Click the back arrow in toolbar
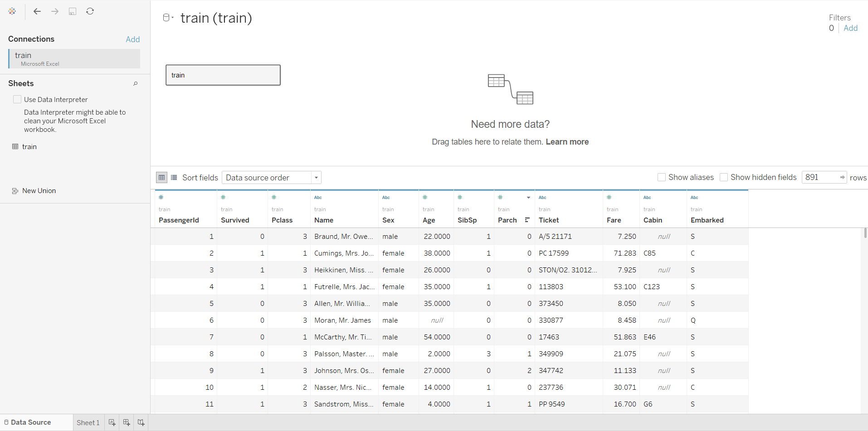 (x=37, y=11)
